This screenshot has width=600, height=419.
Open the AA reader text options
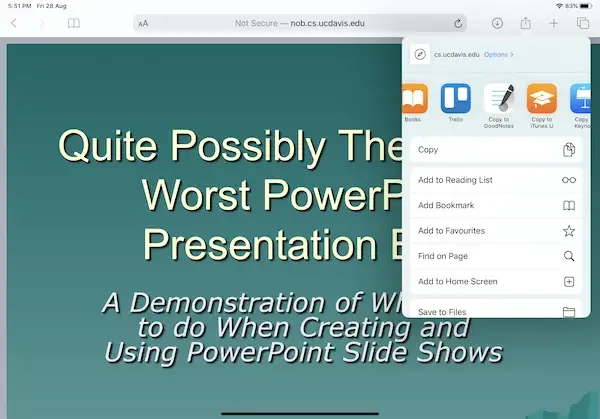pyautogui.click(x=143, y=24)
